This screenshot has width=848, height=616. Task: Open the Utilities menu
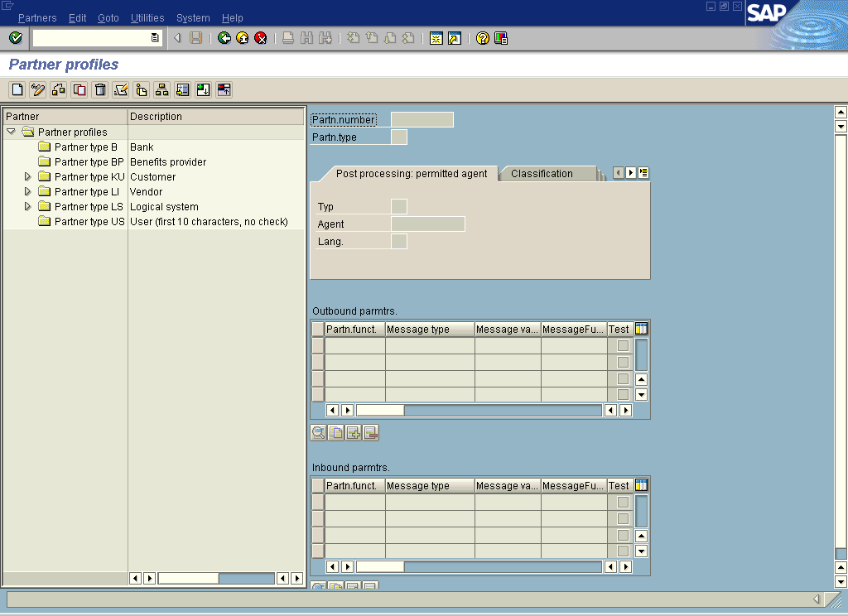click(147, 17)
